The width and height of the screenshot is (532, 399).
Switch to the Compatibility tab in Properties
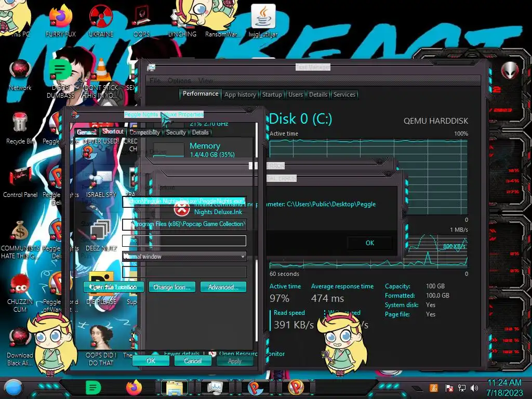click(x=144, y=132)
